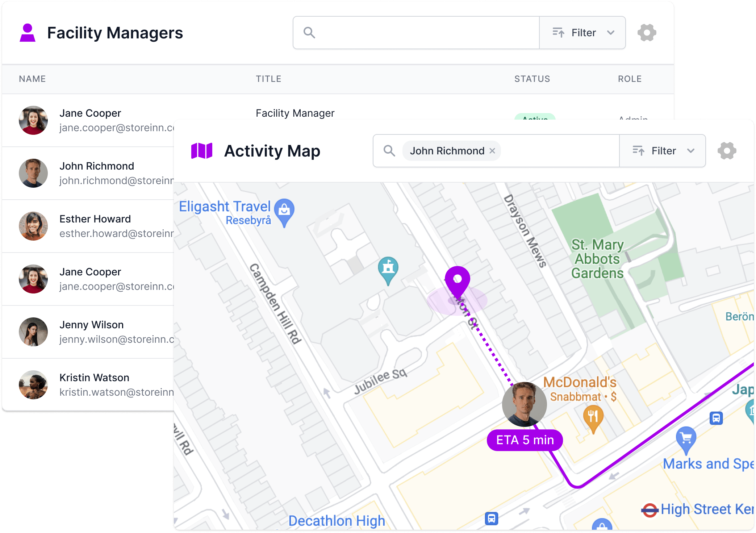The height and width of the screenshot is (533, 756).
Task: Sort by the NAME column header
Action: tap(32, 79)
